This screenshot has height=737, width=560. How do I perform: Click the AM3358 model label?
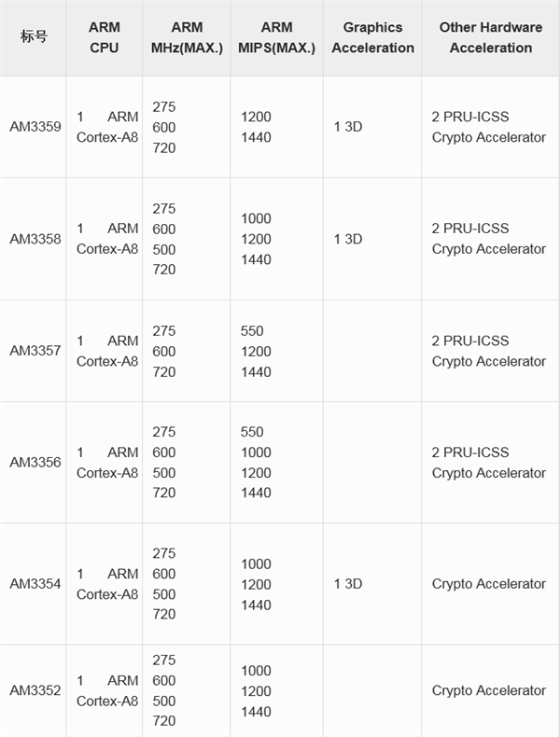point(35,239)
